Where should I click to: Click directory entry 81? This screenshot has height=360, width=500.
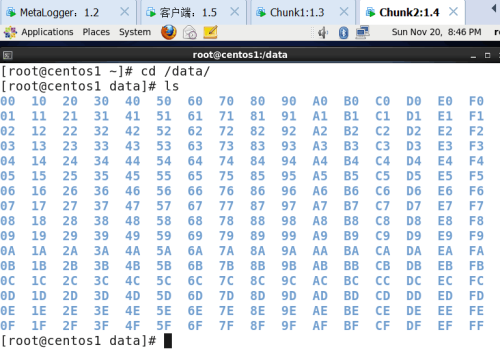click(x=258, y=116)
